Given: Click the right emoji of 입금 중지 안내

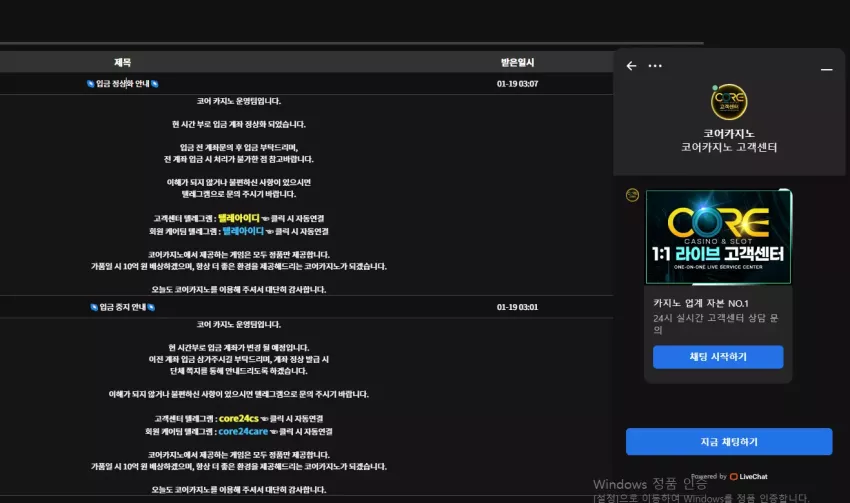Looking at the screenshot, I should click(x=151, y=307).
